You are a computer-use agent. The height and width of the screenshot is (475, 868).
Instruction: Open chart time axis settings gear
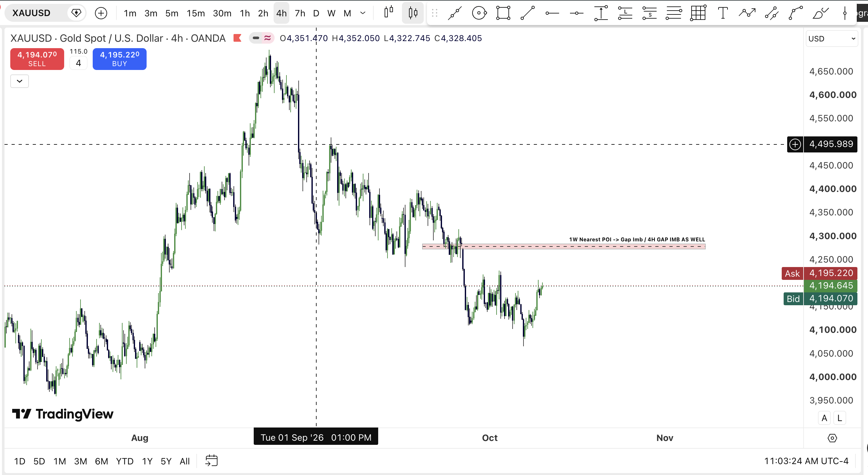tap(832, 438)
